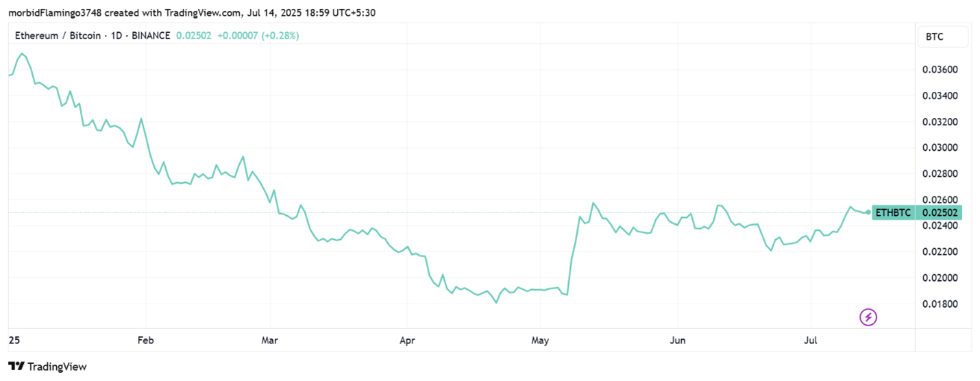980x381 pixels.
Task: Click the Feb label on time axis
Action: [x=146, y=339]
